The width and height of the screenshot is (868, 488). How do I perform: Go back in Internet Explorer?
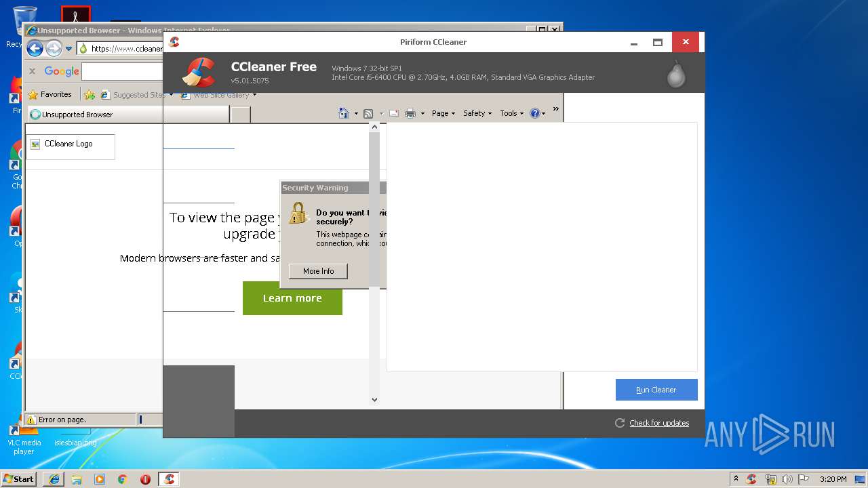[35, 49]
